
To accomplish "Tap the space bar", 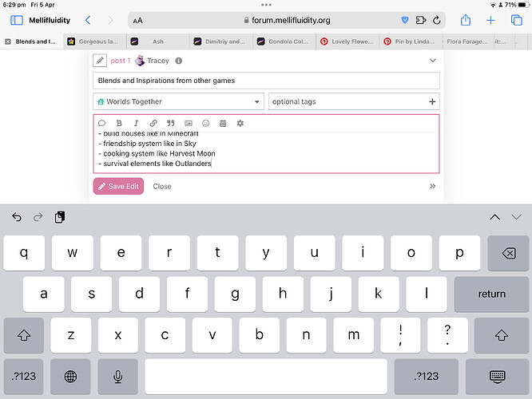I will tap(266, 377).
